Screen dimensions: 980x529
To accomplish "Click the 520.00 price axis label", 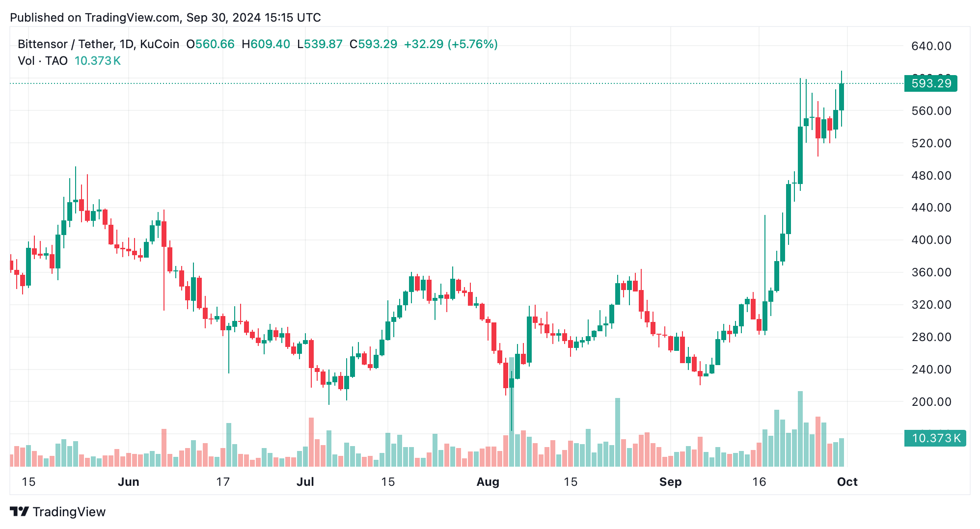I will tap(931, 143).
